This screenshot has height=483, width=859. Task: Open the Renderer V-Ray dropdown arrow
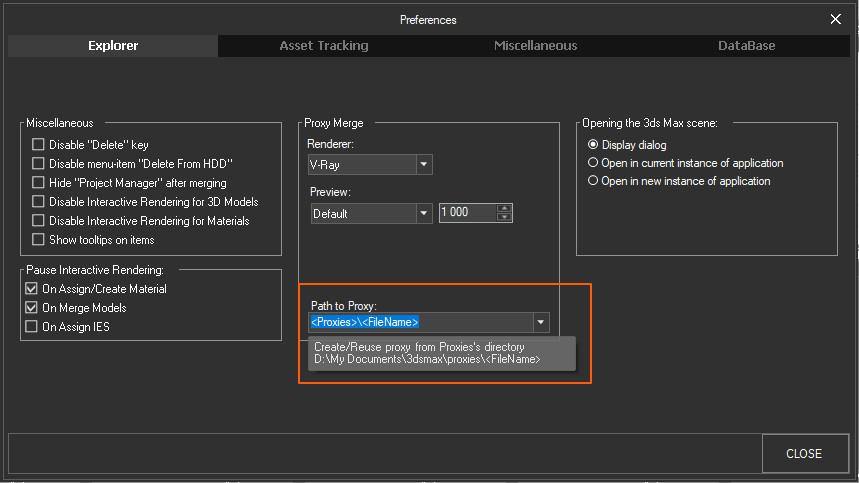point(423,164)
